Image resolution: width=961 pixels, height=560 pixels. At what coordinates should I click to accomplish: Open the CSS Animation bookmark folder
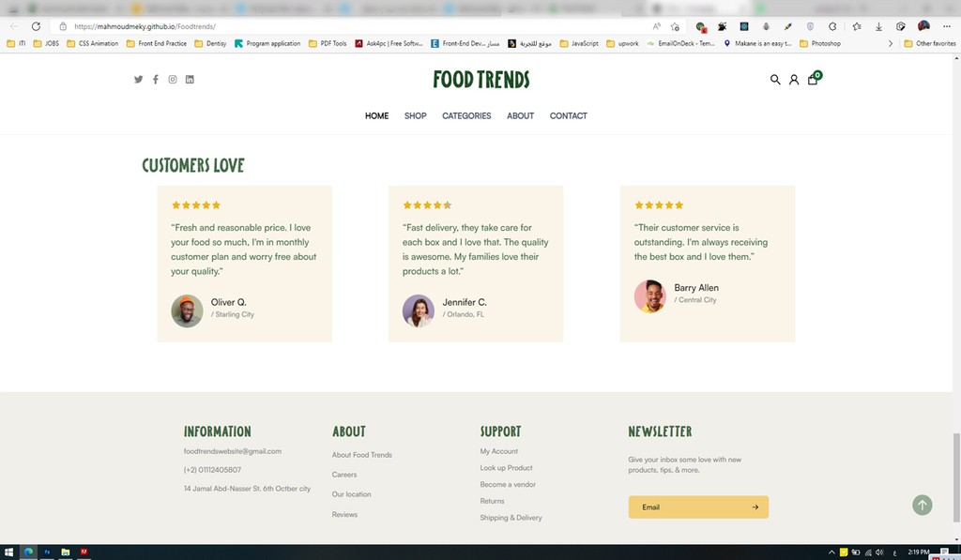(x=93, y=43)
